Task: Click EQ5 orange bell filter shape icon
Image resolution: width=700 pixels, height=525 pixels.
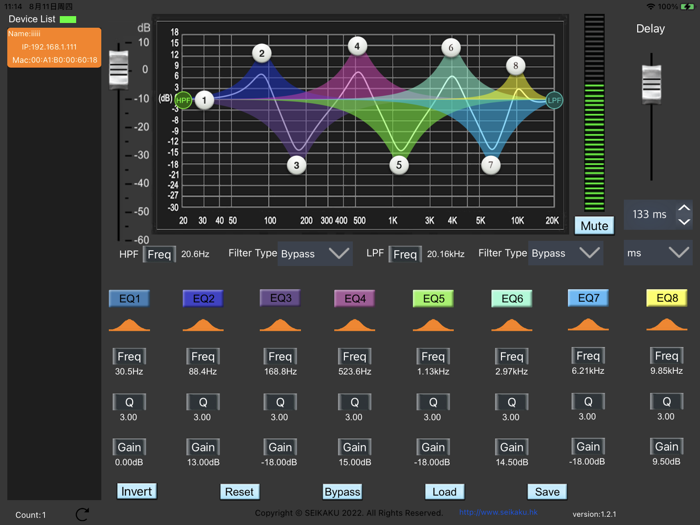Action: (x=433, y=325)
